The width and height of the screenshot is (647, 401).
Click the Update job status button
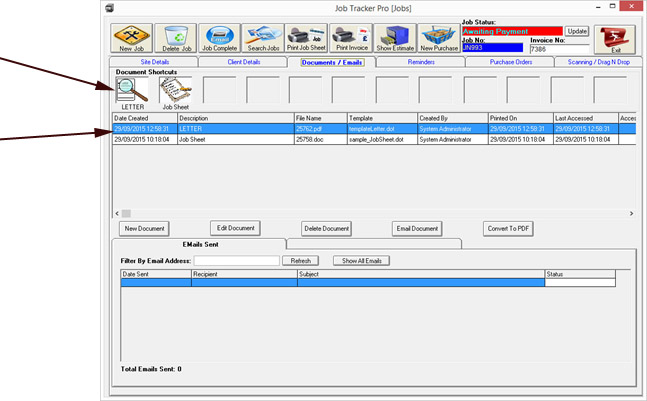point(577,31)
